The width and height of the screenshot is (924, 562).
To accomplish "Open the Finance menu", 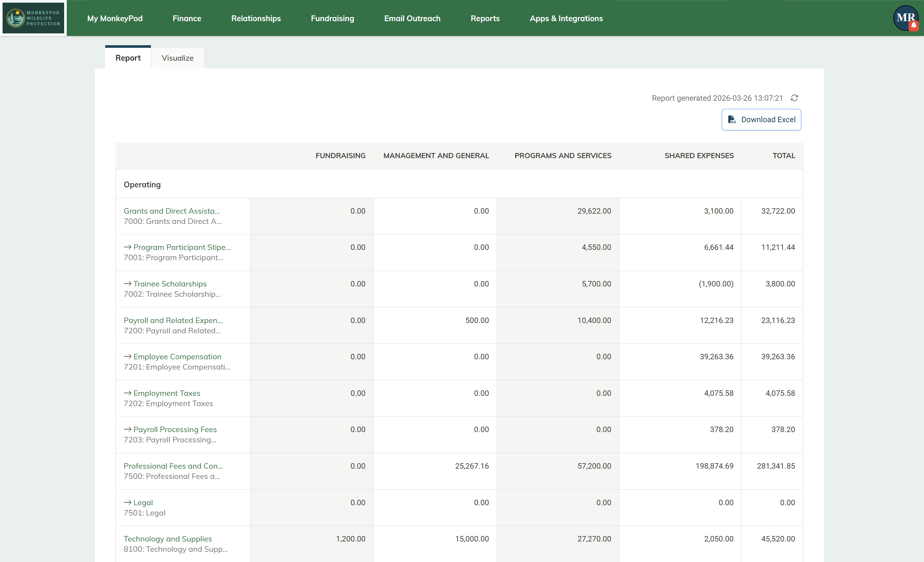I will click(187, 18).
